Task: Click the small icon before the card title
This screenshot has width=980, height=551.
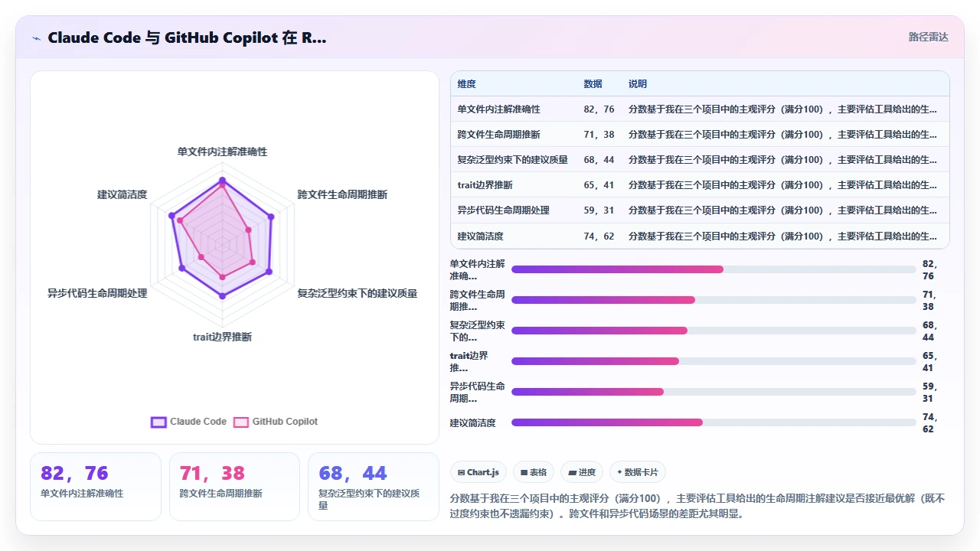Action: [37, 38]
